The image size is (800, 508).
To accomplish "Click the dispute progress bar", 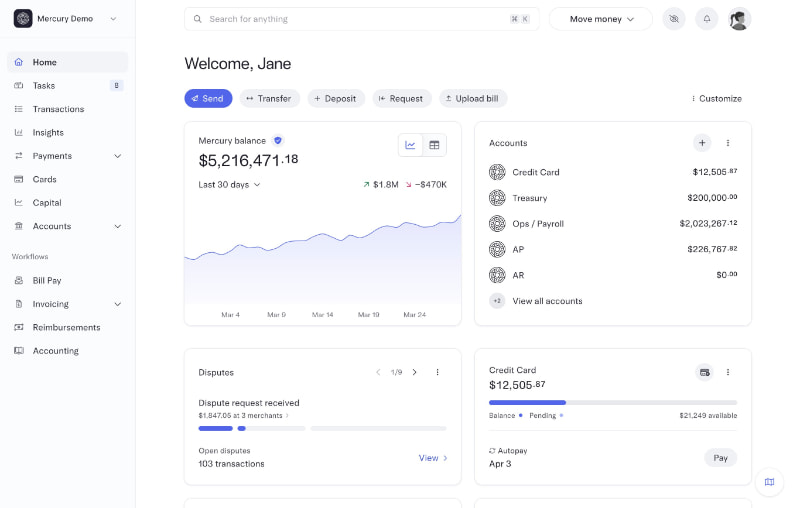I will pyautogui.click(x=322, y=428).
